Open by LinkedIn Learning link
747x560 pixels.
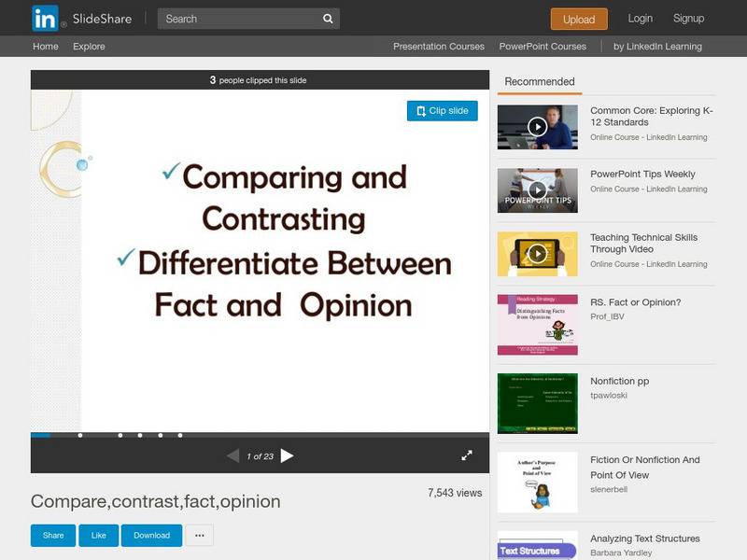657,46
